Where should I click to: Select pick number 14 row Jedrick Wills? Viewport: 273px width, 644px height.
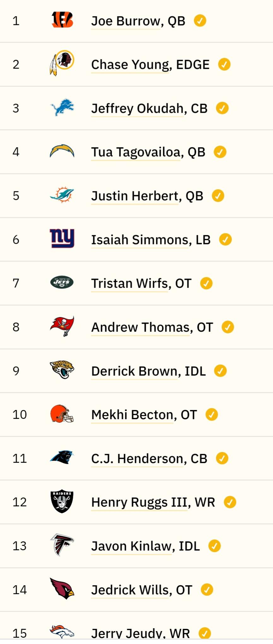(x=136, y=590)
